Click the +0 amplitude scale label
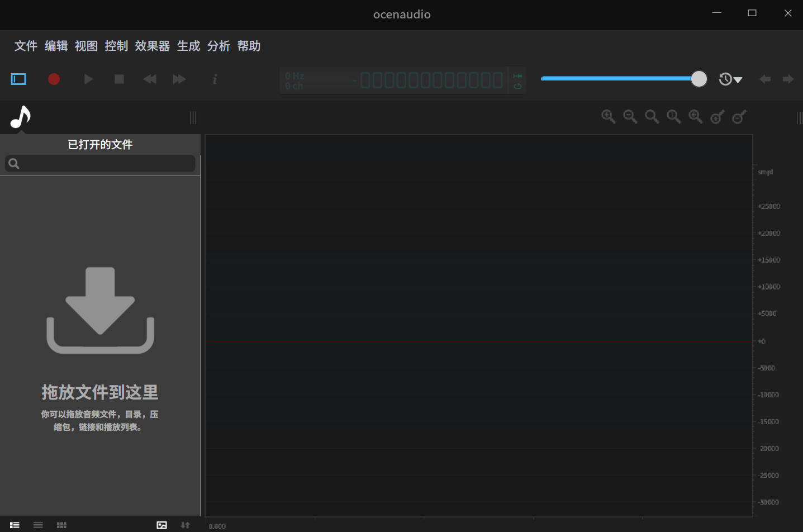The image size is (803, 532). (x=761, y=341)
